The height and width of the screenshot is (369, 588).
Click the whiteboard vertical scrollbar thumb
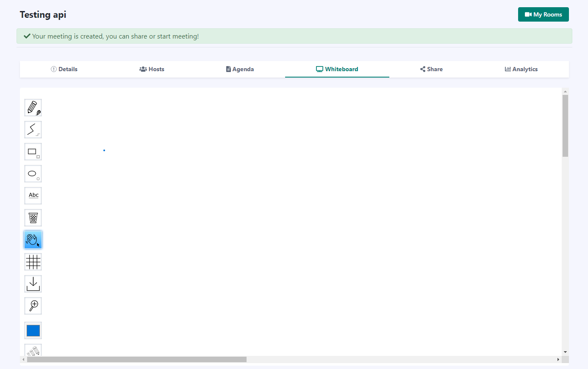point(565,126)
